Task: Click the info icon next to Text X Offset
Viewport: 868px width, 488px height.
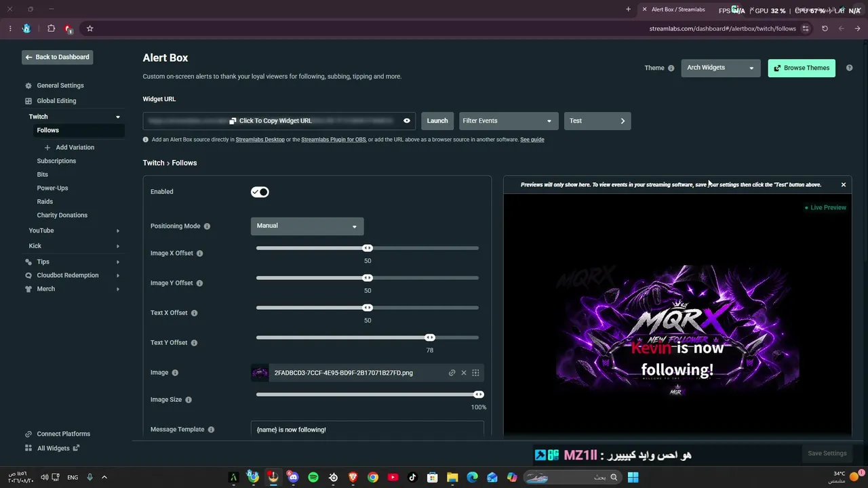Action: coord(194,313)
